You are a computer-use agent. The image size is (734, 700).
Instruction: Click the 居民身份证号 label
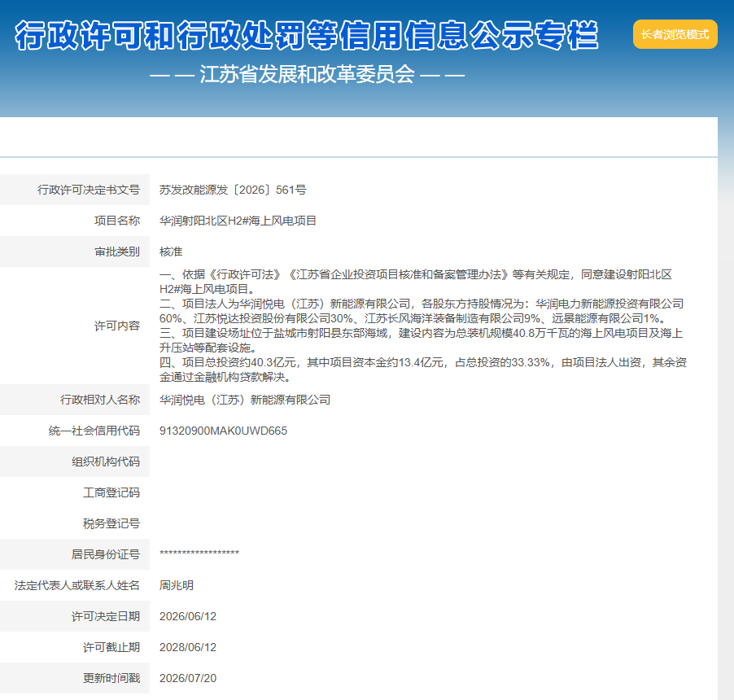pos(106,554)
